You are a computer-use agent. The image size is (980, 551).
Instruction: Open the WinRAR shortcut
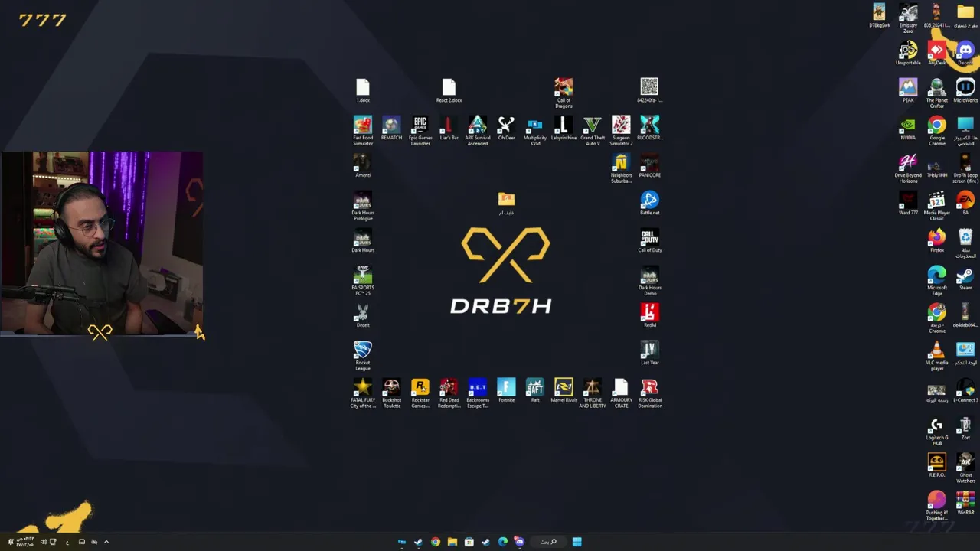tap(965, 503)
